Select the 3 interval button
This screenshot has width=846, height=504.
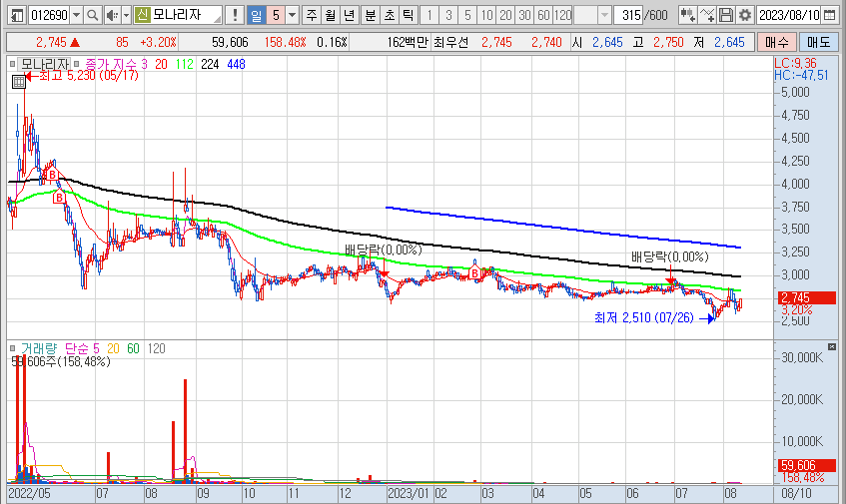pos(448,15)
